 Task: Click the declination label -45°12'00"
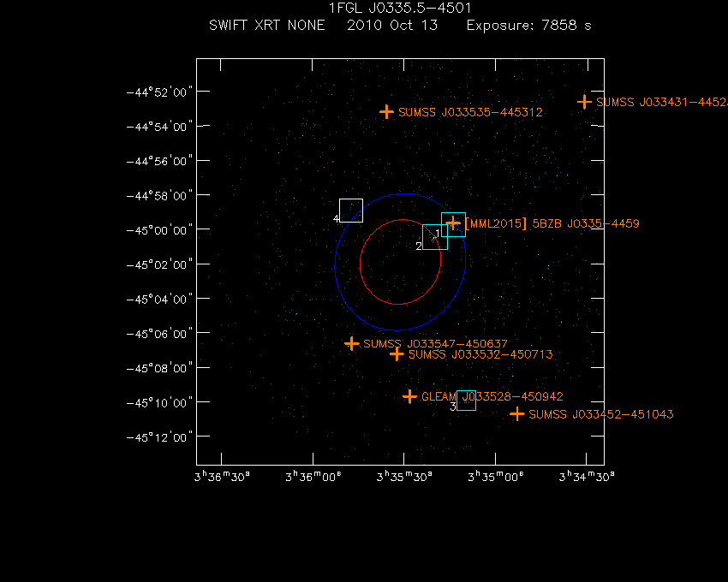click(x=159, y=437)
